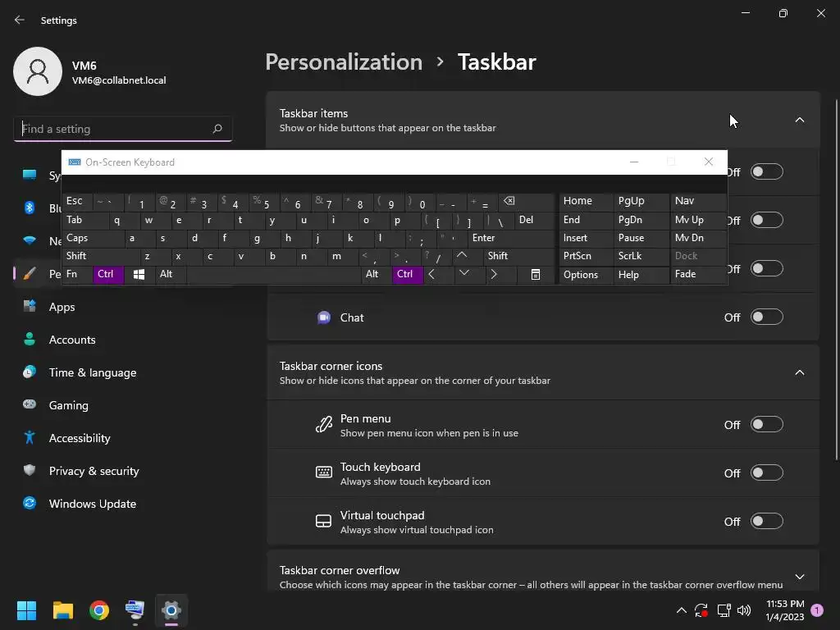Click the Tab key on the On-Screen Keyboard
This screenshot has height=630, width=840.
click(85, 220)
